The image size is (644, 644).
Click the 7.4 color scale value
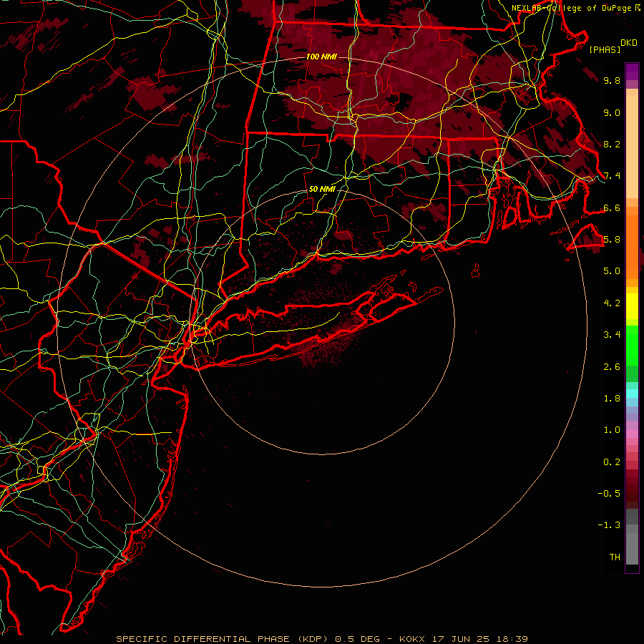click(612, 176)
